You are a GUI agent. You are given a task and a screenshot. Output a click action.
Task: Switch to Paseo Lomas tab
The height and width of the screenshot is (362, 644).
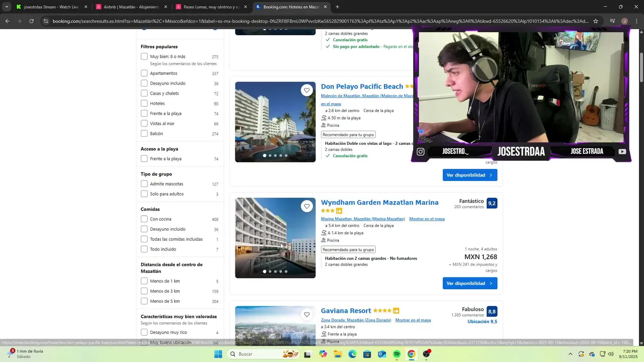(211, 7)
